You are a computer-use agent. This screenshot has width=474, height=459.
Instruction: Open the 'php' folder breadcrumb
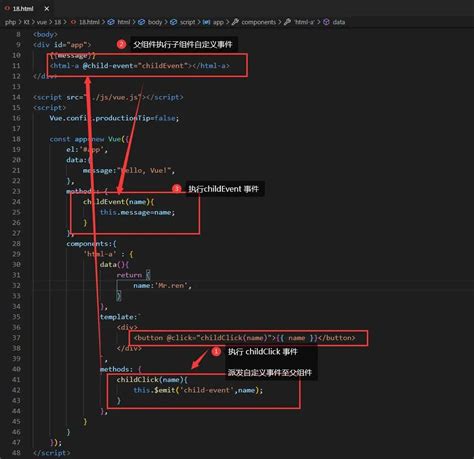[x=10, y=22]
